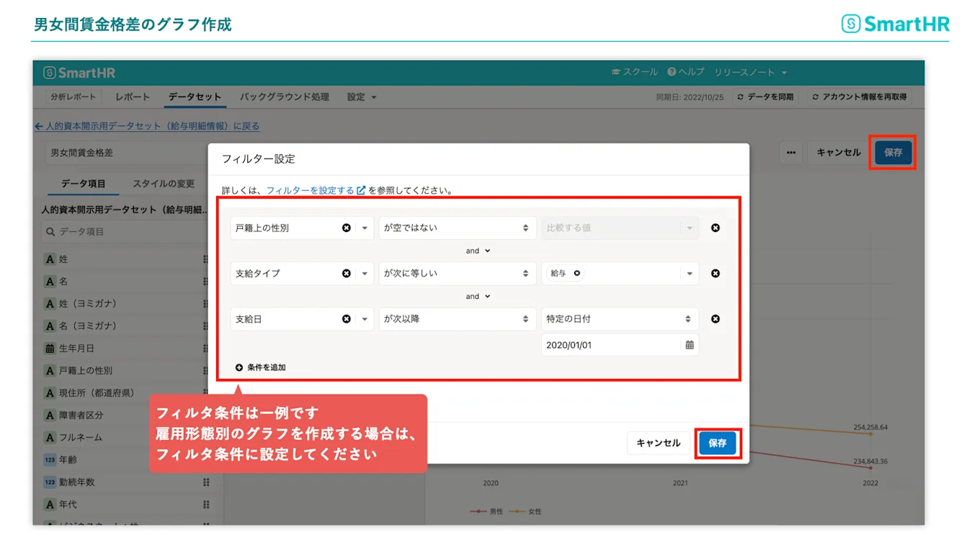This screenshot has width=980, height=551.
Task: Open the が次以降 operator dropdown
Action: (x=458, y=318)
